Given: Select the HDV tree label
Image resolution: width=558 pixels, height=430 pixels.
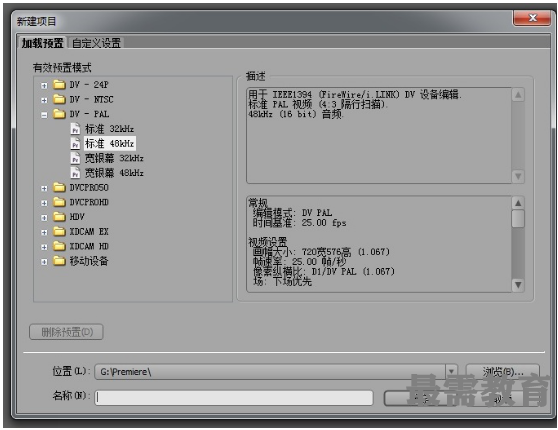Looking at the screenshot, I should coord(77,217).
